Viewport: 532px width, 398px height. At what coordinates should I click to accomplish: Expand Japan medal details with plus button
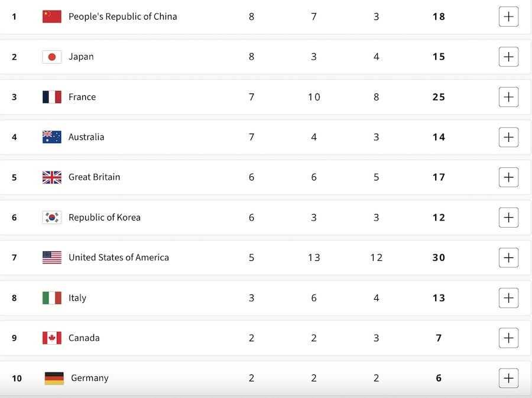(508, 57)
